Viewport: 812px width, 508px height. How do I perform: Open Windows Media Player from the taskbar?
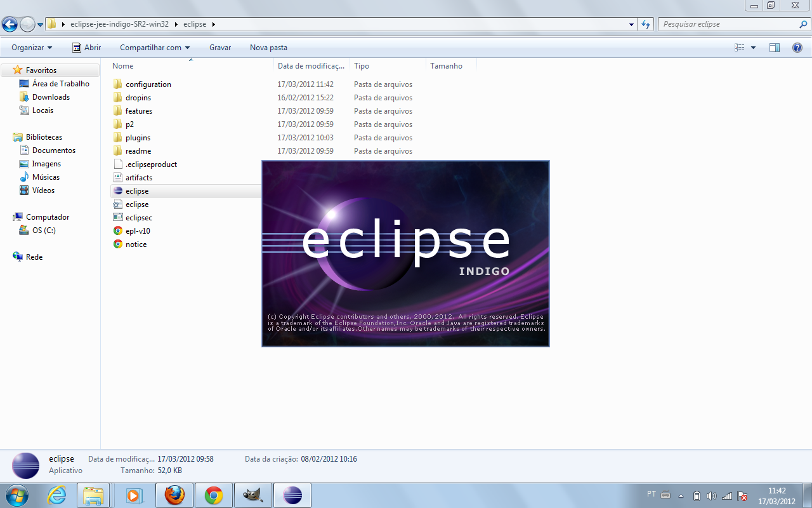[x=134, y=495]
